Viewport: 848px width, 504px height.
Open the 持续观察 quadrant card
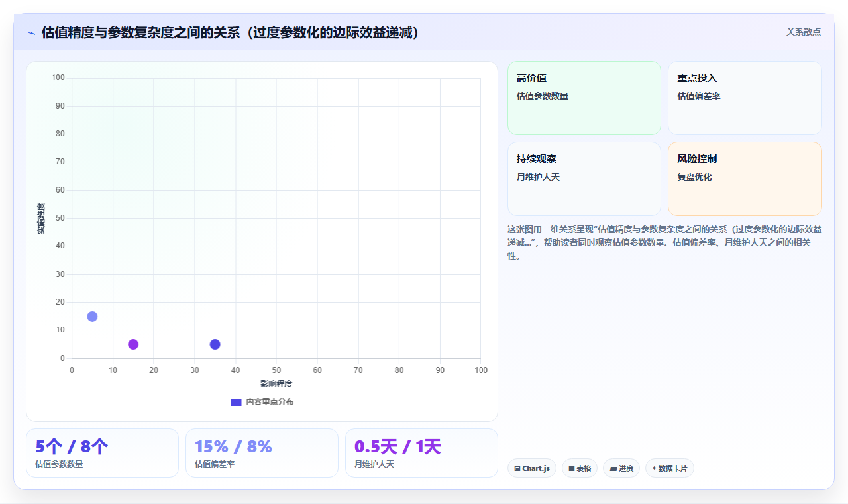click(584, 179)
